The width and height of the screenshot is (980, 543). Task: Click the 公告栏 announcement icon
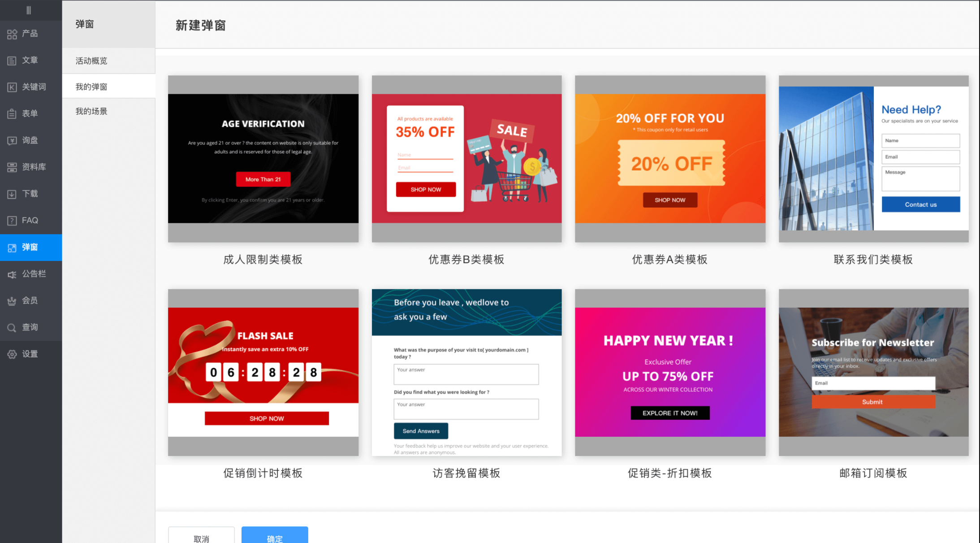coord(30,274)
